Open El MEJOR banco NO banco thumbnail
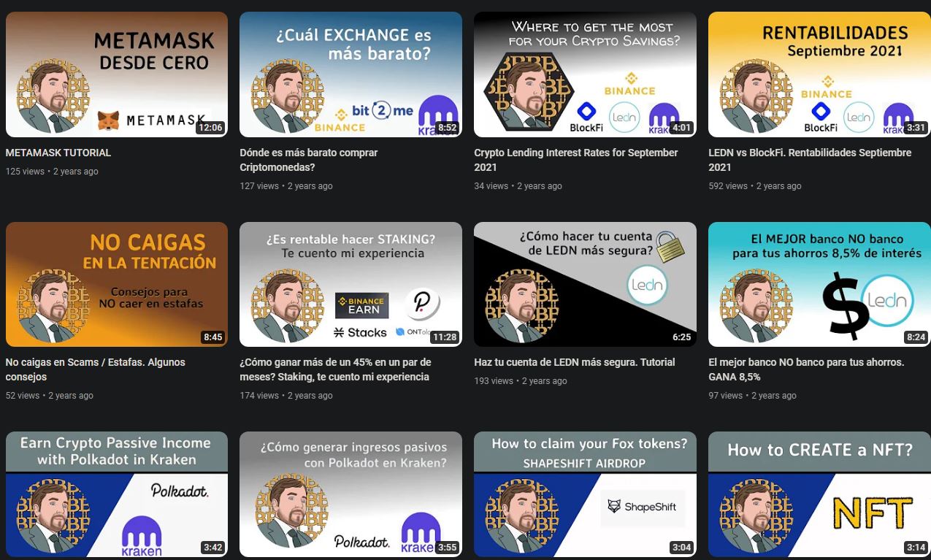 pyautogui.click(x=819, y=284)
